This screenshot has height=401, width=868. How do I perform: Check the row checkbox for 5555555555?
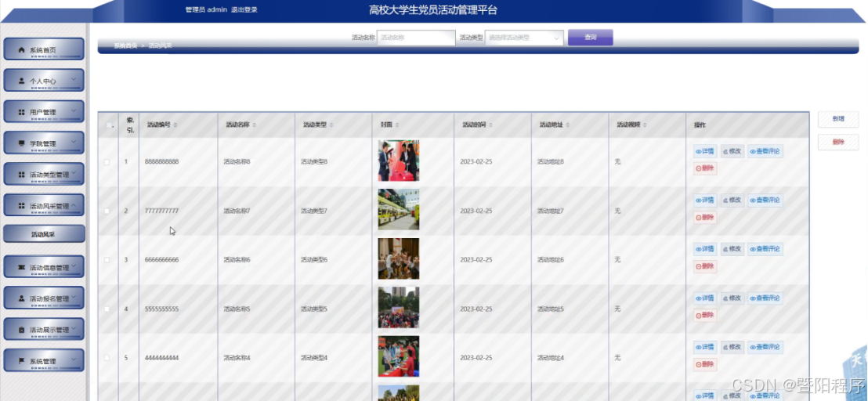[x=107, y=309]
